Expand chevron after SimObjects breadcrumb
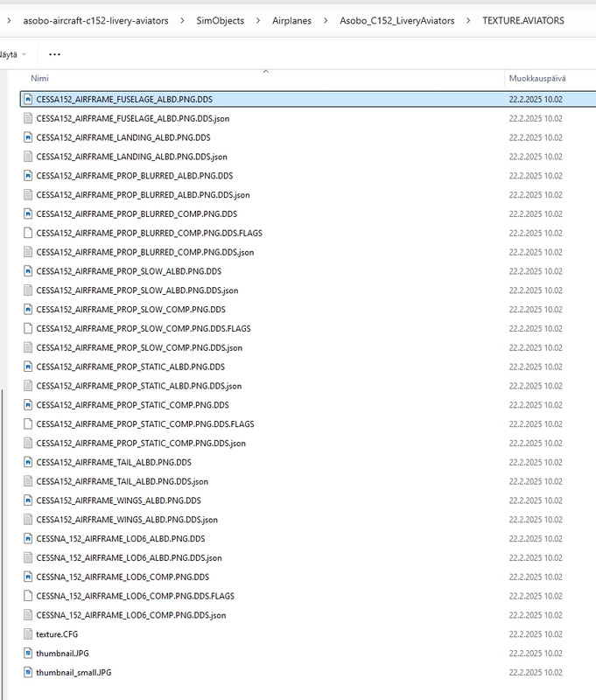 pos(258,20)
